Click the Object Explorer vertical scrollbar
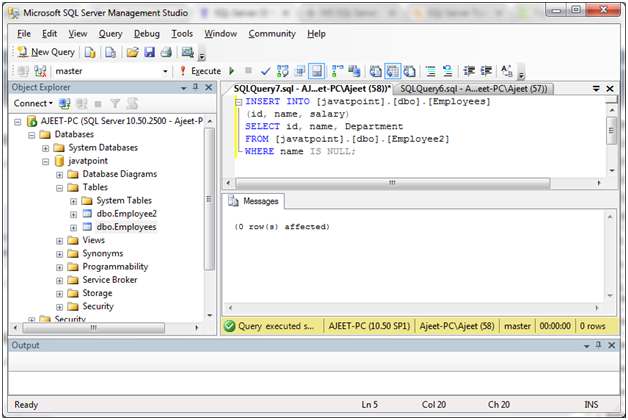 pos(209,199)
